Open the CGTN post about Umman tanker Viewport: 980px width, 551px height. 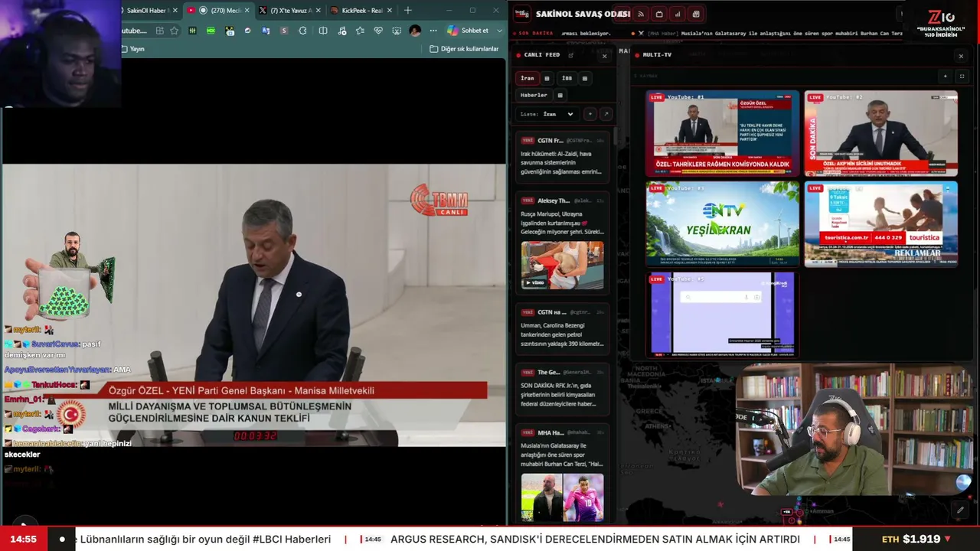tap(563, 328)
